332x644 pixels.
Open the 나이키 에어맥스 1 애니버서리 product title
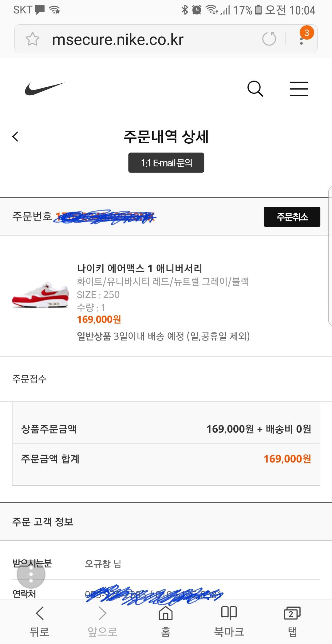pos(140,268)
